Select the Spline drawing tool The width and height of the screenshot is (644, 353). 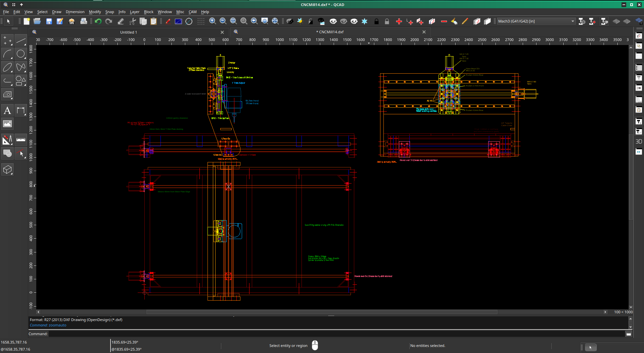click(21, 67)
